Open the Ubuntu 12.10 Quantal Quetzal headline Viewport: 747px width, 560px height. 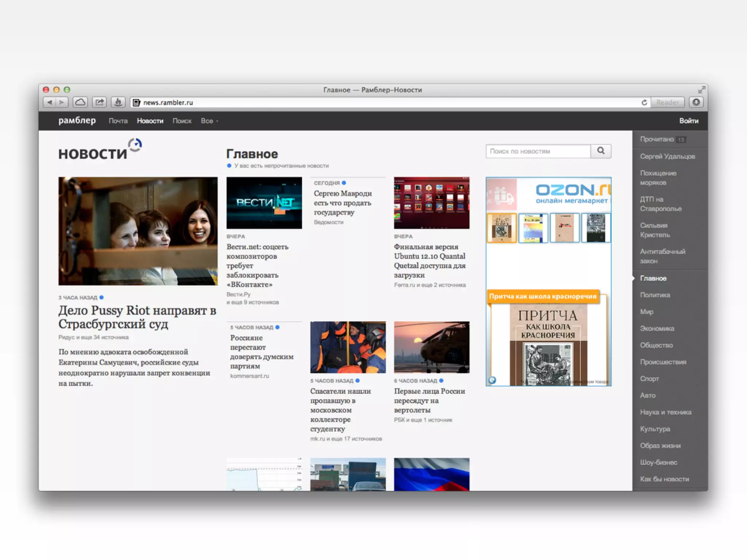(430, 261)
